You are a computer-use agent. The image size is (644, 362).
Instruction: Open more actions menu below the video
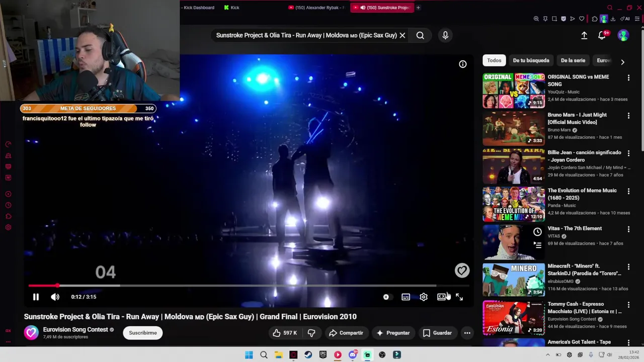click(467, 333)
